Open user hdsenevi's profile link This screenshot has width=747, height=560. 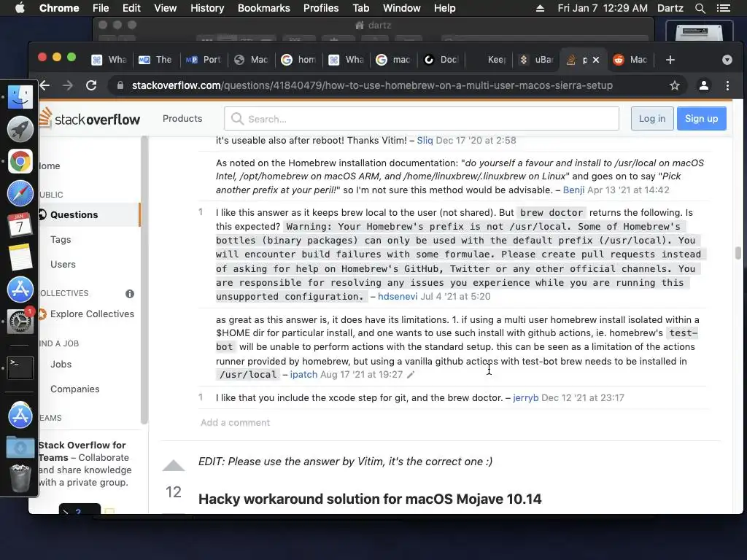pos(398,297)
